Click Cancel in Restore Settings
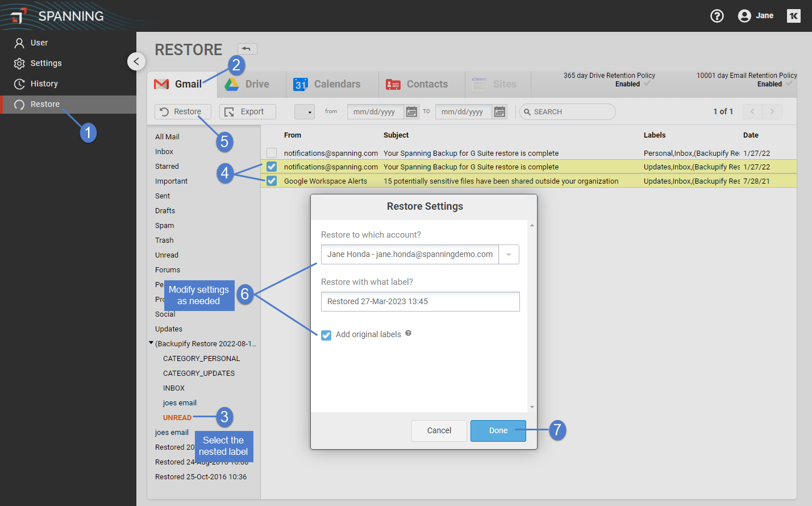 (x=439, y=430)
